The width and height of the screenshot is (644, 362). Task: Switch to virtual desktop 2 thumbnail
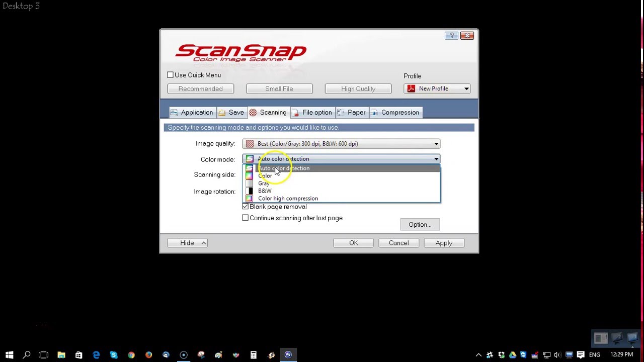[617, 339]
